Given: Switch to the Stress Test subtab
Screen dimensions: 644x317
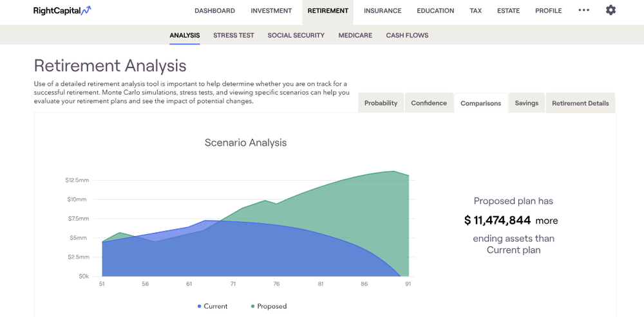Looking at the screenshot, I should coord(234,35).
